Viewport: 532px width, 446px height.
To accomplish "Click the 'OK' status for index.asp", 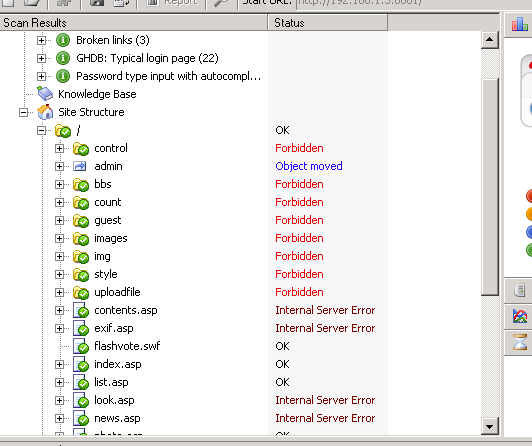I will [x=282, y=364].
